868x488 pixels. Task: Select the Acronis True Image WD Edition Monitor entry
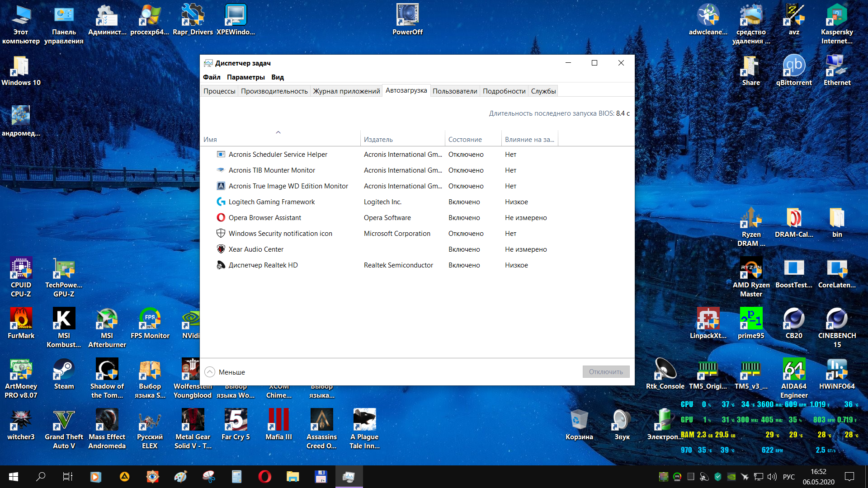(x=288, y=186)
